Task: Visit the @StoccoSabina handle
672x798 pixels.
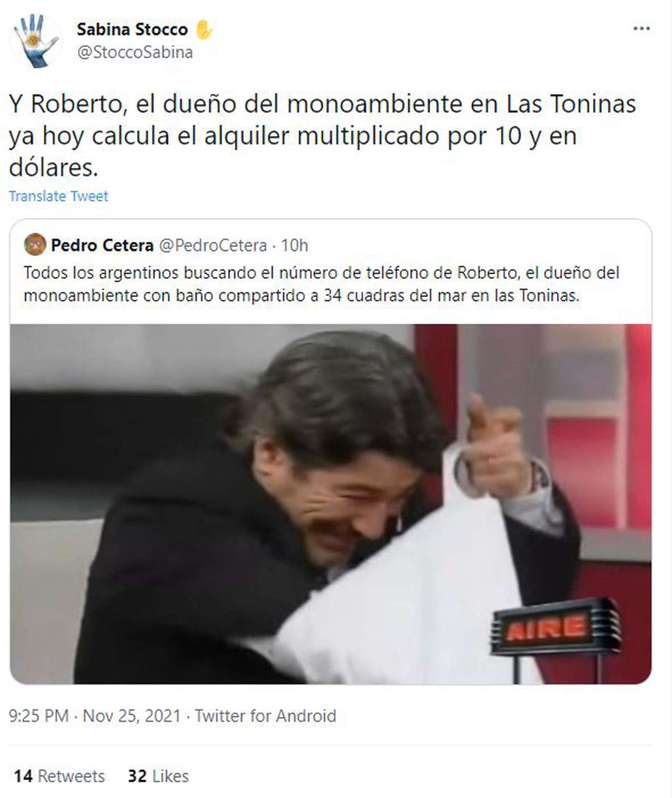Action: [x=135, y=52]
